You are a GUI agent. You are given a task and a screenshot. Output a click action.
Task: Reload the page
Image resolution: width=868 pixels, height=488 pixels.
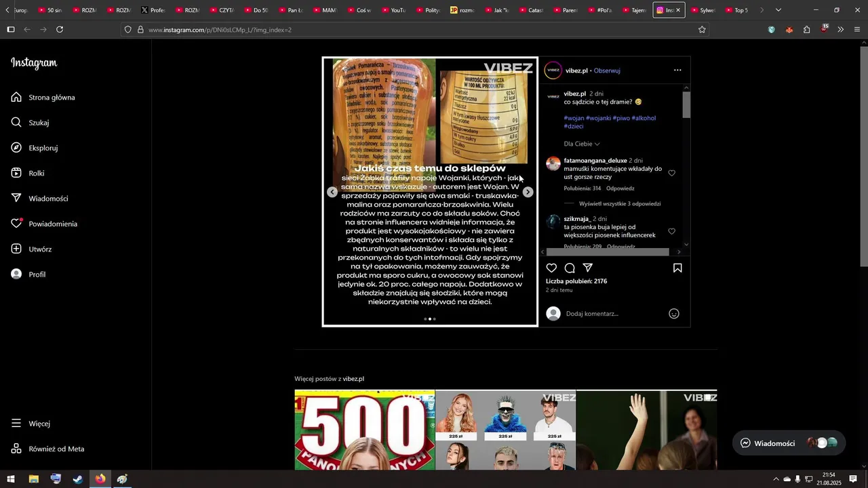point(60,30)
